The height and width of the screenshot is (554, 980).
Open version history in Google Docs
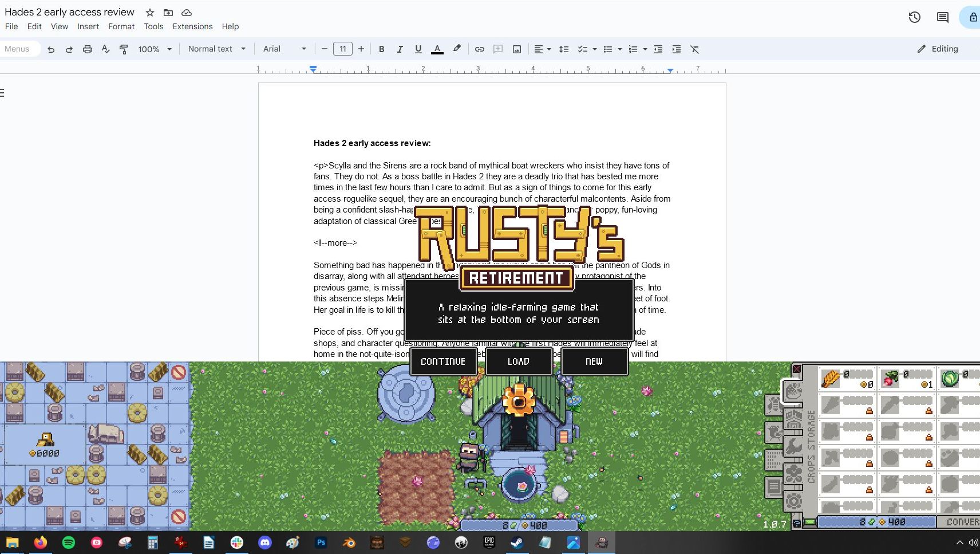tap(914, 17)
